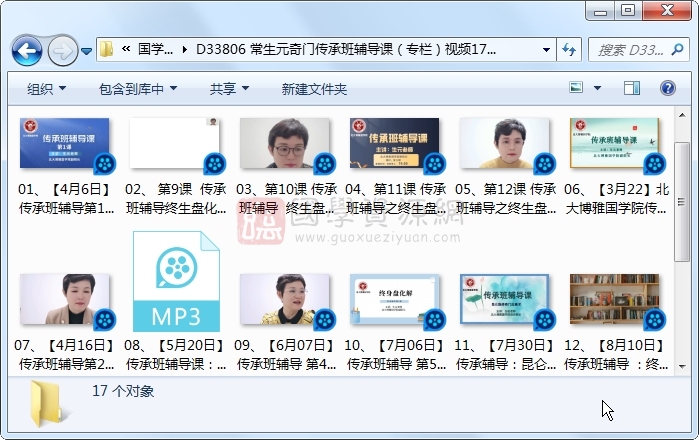Image resolution: width=699 pixels, height=440 pixels.
Task: Open the 组织 menu
Action: click(46, 89)
